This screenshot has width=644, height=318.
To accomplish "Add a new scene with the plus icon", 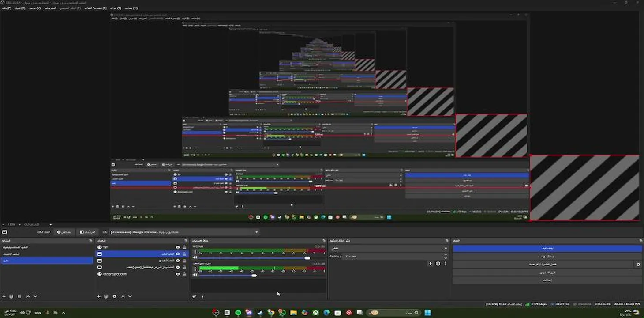I will [4, 296].
